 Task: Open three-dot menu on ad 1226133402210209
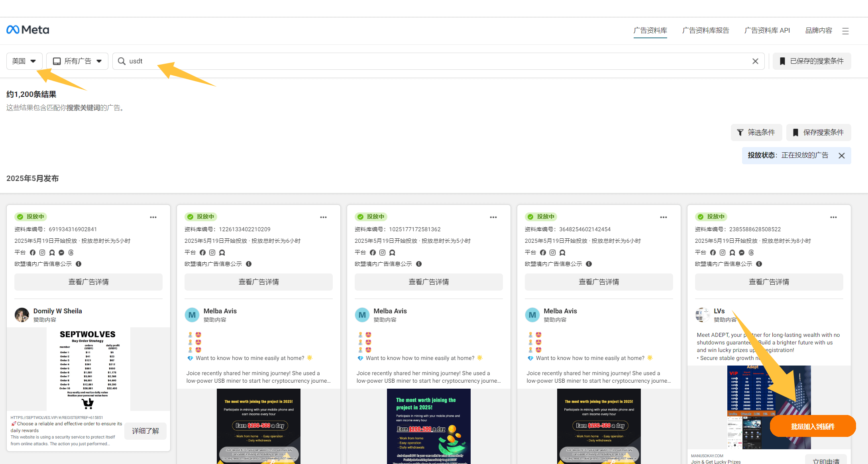pos(323,217)
